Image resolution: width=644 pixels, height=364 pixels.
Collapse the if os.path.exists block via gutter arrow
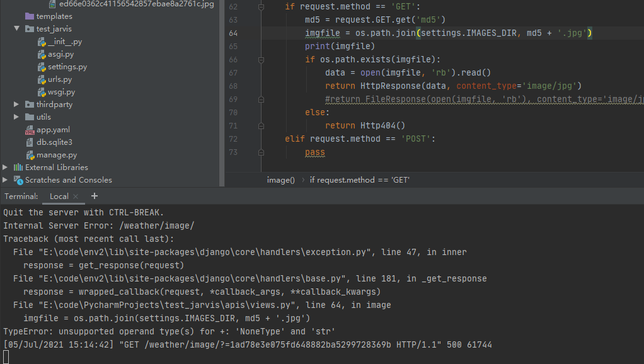[260, 58]
